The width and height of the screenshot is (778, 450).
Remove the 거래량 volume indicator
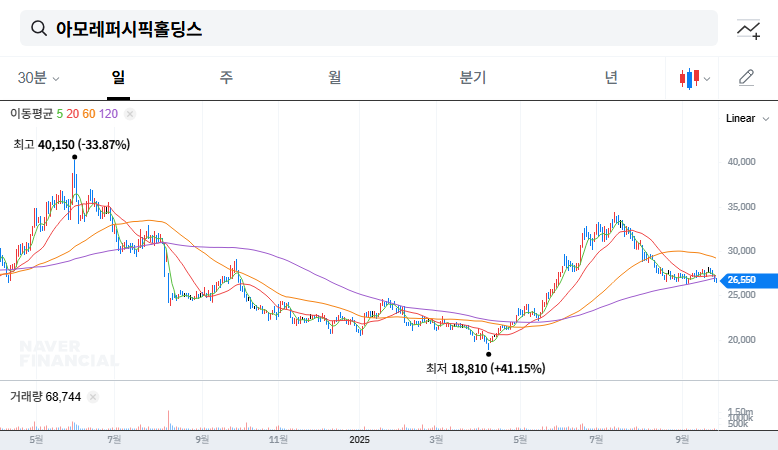click(93, 397)
